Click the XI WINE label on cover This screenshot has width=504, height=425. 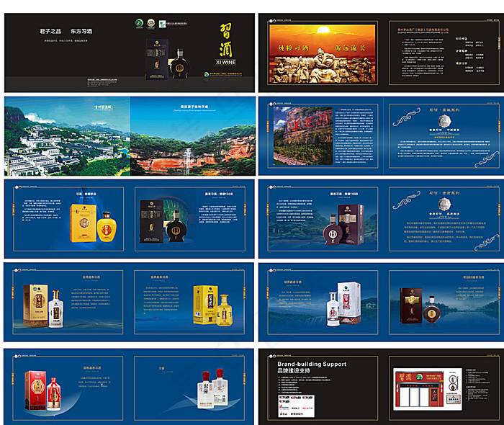click(x=225, y=62)
